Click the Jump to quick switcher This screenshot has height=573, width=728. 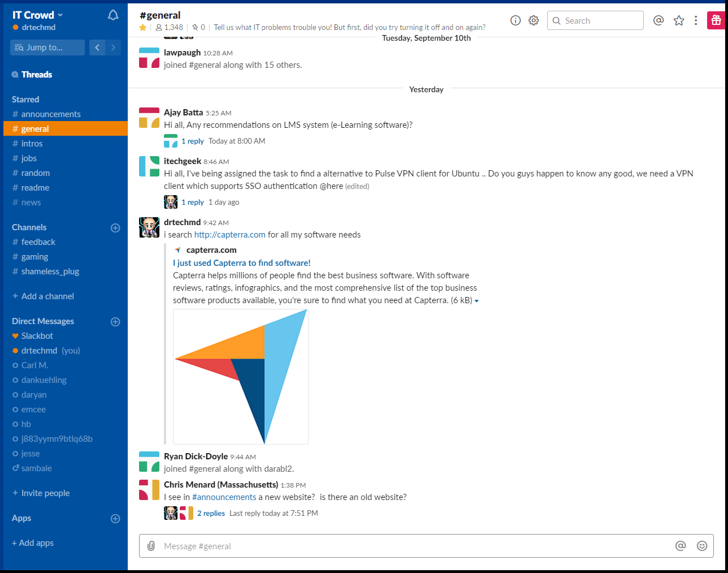(x=47, y=48)
